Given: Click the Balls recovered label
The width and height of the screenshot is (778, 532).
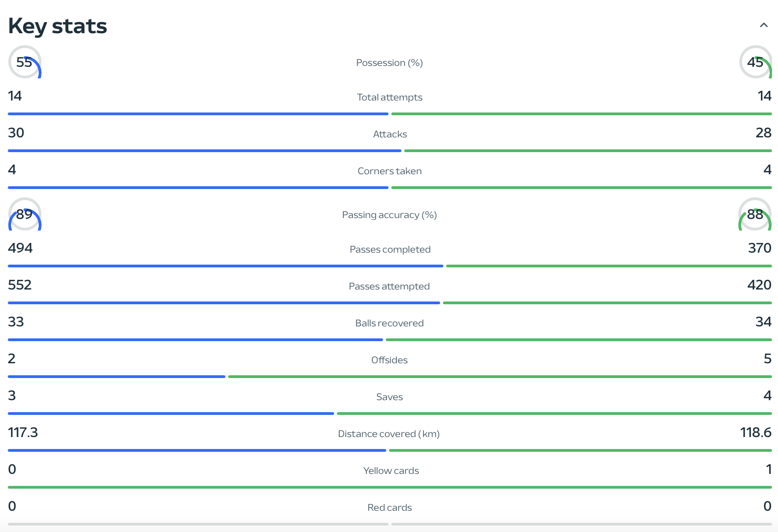Looking at the screenshot, I should tap(389, 323).
